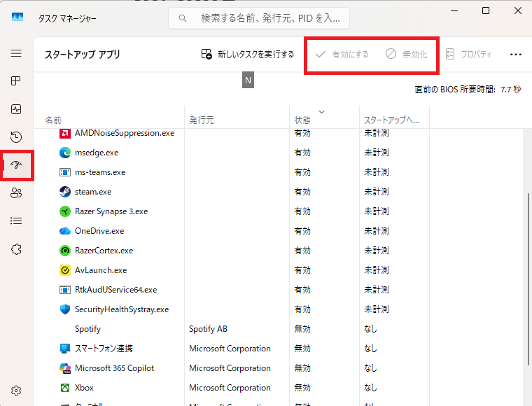The image size is (532, 406).
Task: Click the steam.exe Steam icon
Action: 65,192
